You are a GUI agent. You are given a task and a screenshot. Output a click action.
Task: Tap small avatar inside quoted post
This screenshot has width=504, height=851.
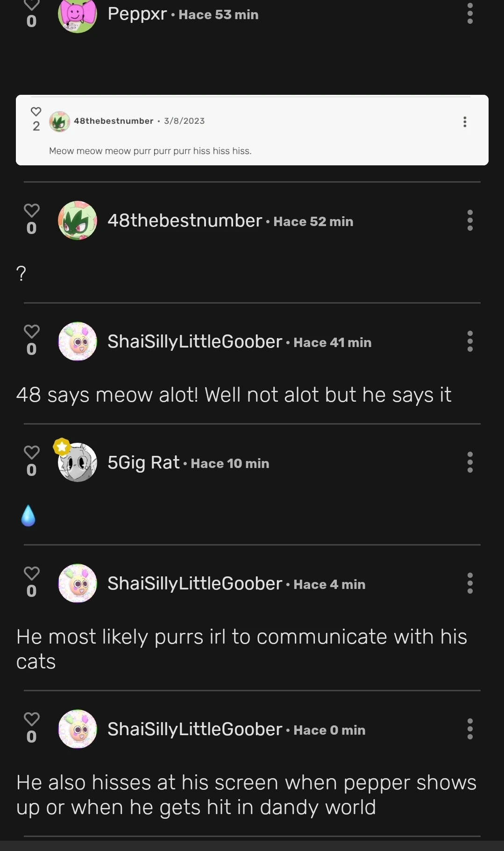(59, 122)
